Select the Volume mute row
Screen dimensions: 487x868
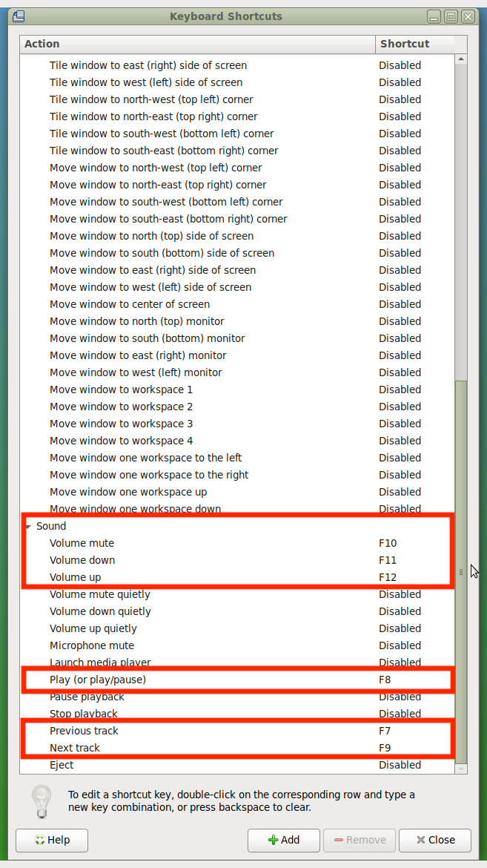click(x=82, y=543)
